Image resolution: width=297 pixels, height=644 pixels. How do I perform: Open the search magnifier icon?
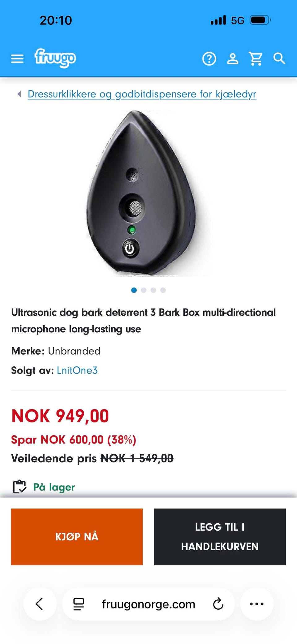point(279,58)
